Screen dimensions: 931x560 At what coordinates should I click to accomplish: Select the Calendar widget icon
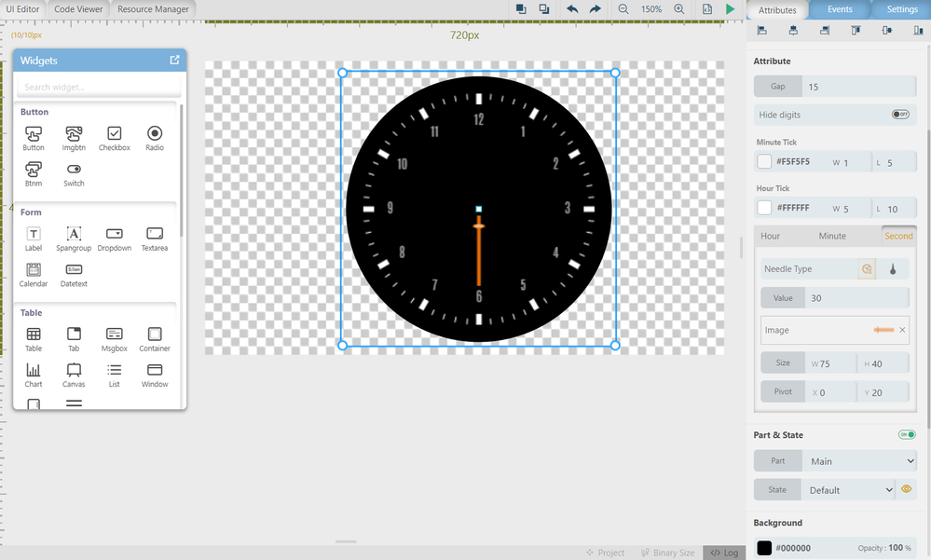click(x=34, y=269)
